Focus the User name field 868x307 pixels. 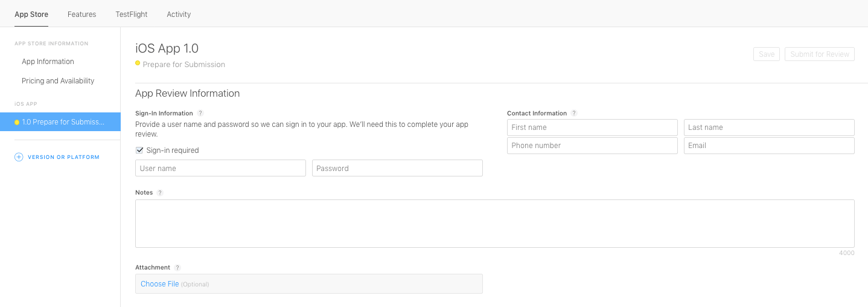tap(220, 168)
